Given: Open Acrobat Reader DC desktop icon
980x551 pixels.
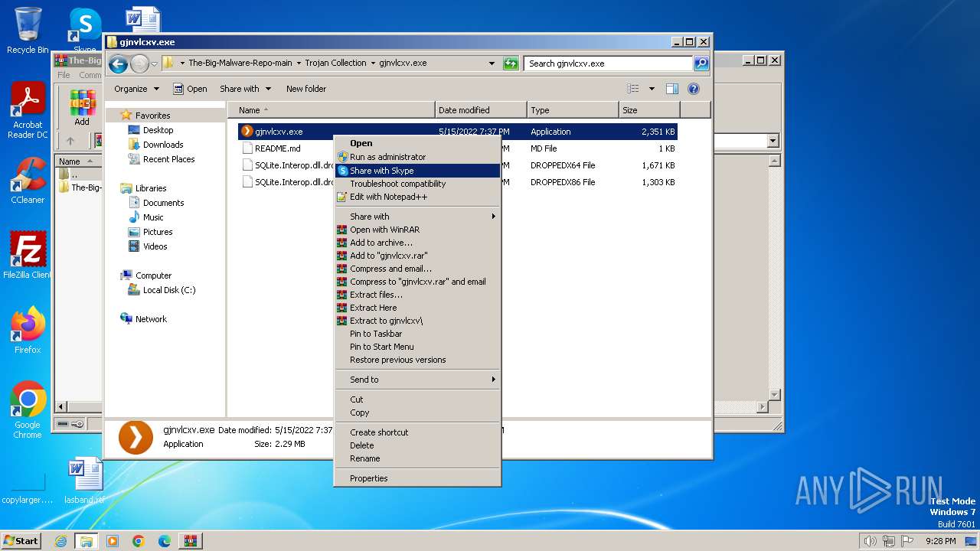Looking at the screenshot, I should [28, 111].
